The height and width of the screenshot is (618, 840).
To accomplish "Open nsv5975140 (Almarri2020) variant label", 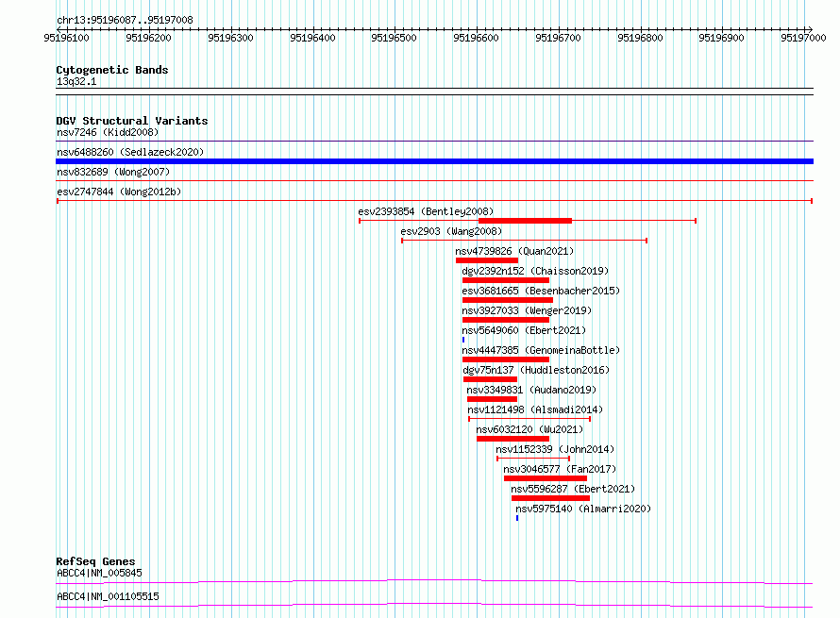I will tap(583, 509).
